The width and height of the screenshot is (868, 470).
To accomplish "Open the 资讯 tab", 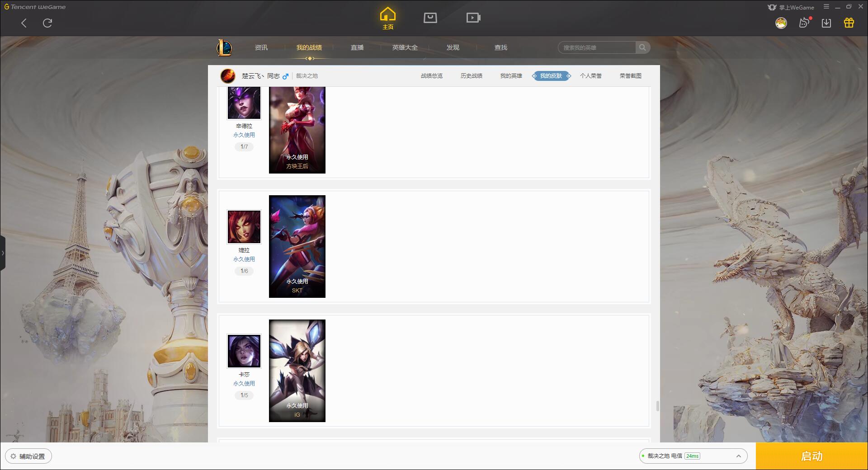I will 261,47.
